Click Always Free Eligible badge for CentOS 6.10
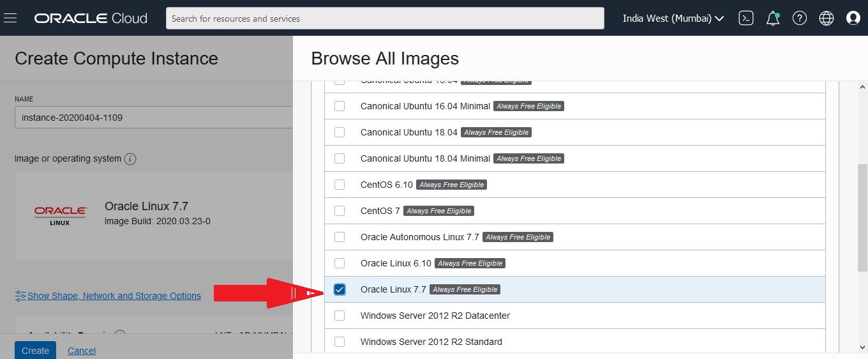Image resolution: width=868 pixels, height=359 pixels. 452,185
